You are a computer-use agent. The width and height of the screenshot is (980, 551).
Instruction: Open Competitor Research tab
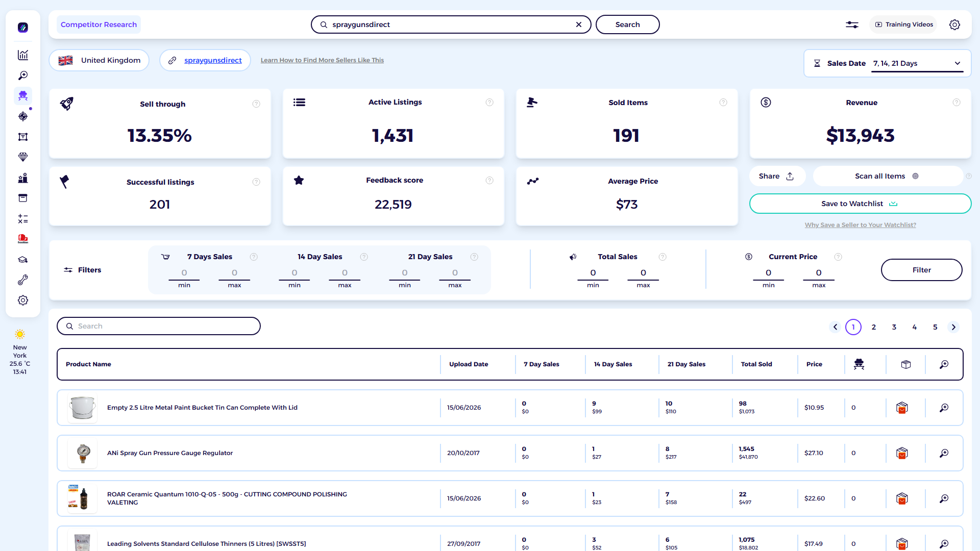99,24
